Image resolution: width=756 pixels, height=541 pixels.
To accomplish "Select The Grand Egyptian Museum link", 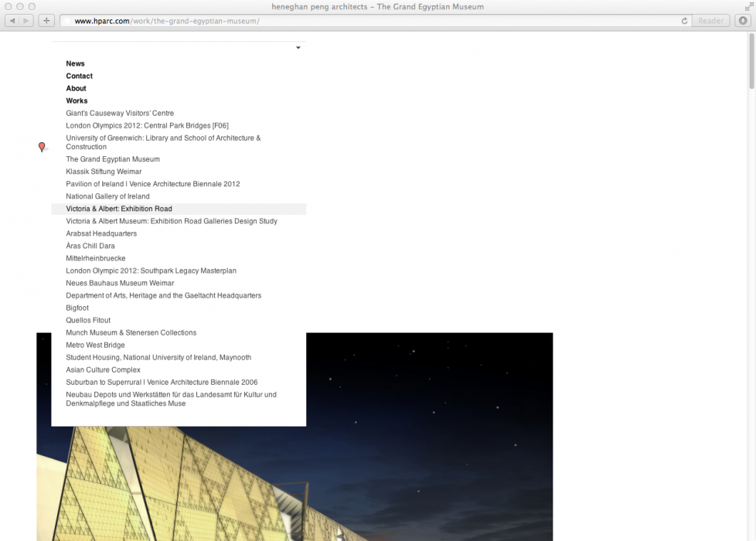I will (x=113, y=159).
